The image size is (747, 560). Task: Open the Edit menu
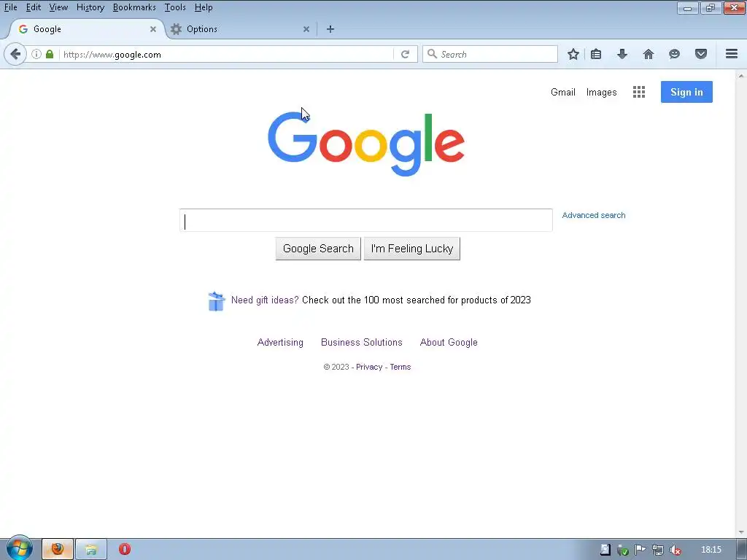(34, 7)
